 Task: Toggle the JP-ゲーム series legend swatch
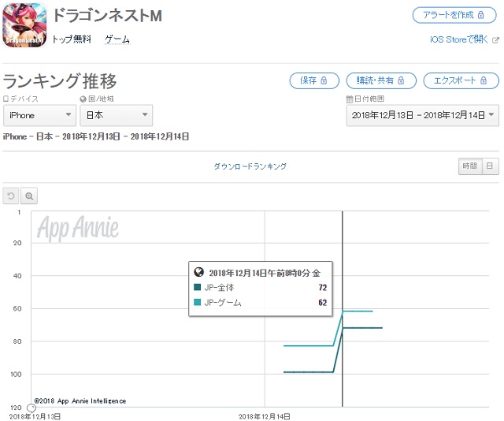pos(198,302)
